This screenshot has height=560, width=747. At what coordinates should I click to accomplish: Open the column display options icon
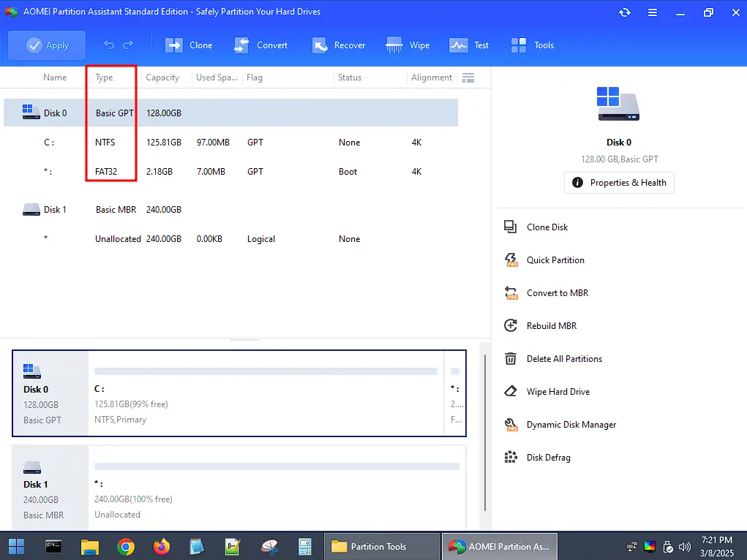(468, 77)
